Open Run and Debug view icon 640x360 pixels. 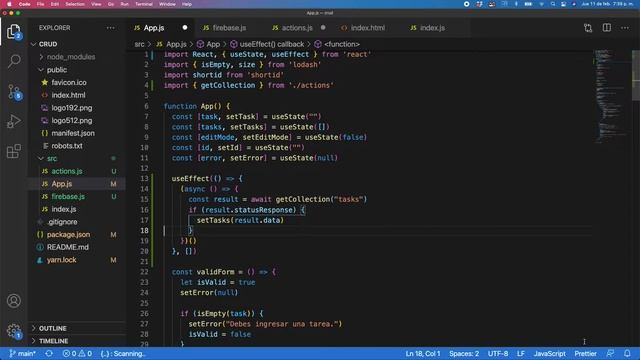click(x=14, y=121)
